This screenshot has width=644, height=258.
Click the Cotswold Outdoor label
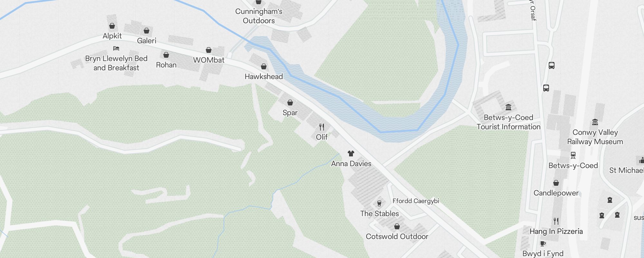397,236
